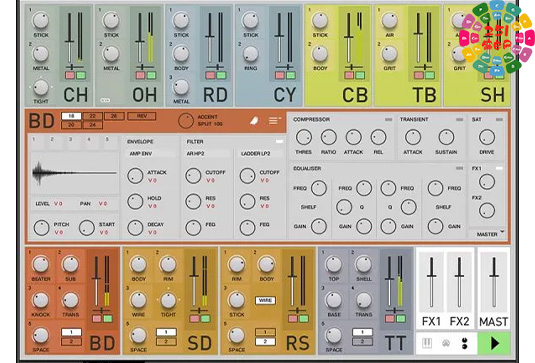Click the envelope DECAY knob
This screenshot has width=535, height=363.
(135, 228)
